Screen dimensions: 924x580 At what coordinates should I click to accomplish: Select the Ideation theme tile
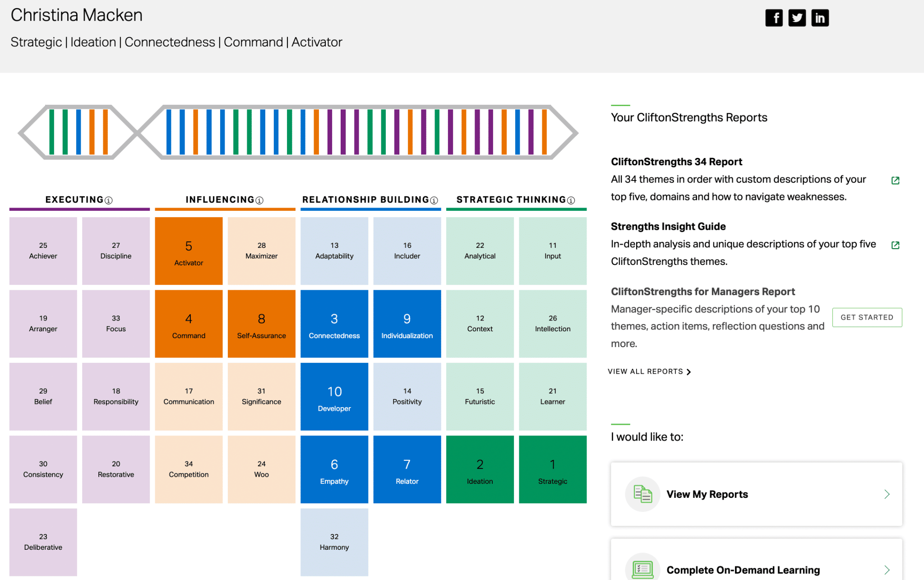pos(480,469)
